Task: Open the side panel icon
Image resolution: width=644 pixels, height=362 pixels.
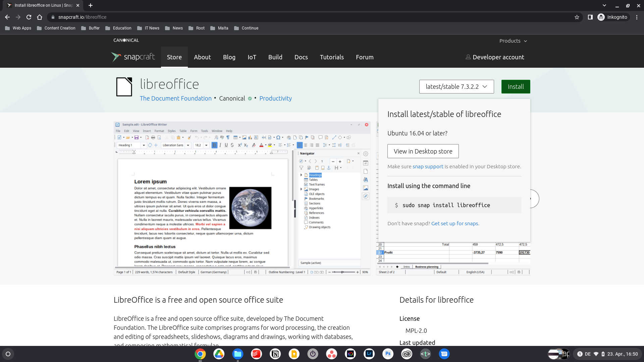Action: coord(590,17)
